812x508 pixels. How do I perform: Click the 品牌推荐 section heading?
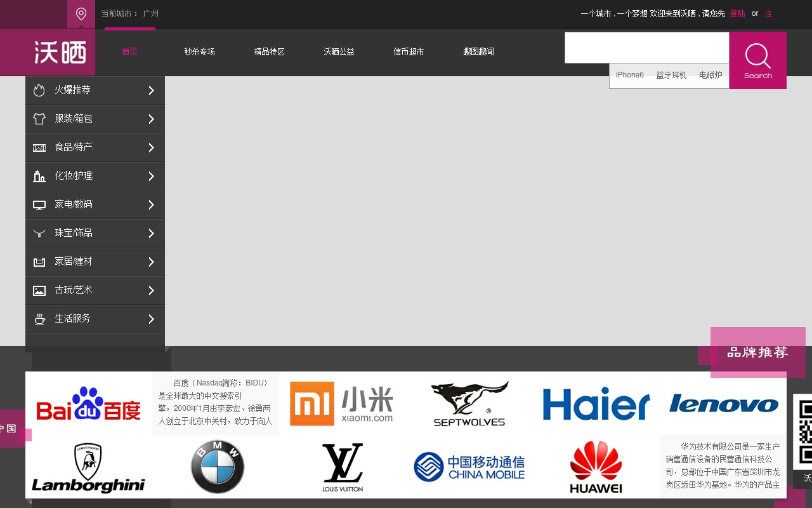(757, 352)
